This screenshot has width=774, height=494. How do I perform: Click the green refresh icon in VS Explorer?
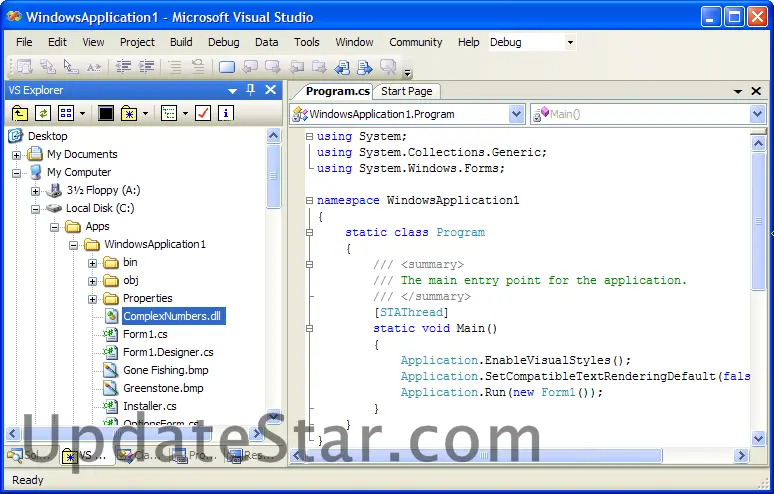[43, 114]
